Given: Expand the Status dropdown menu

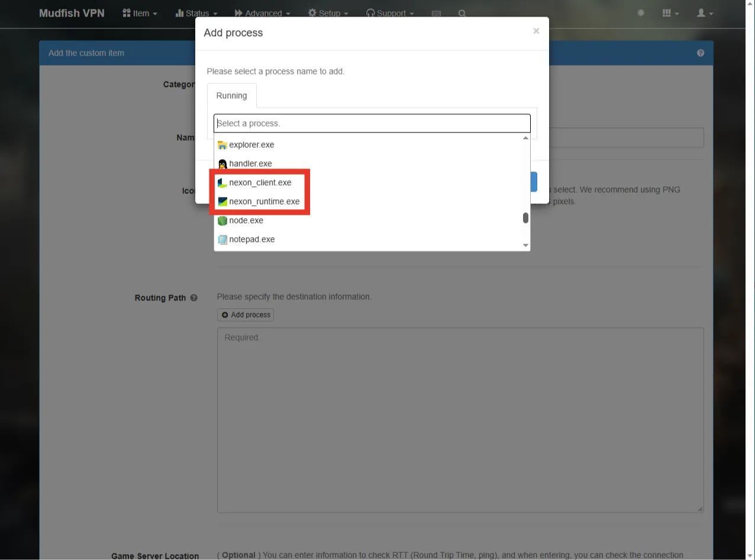Looking at the screenshot, I should point(196,13).
